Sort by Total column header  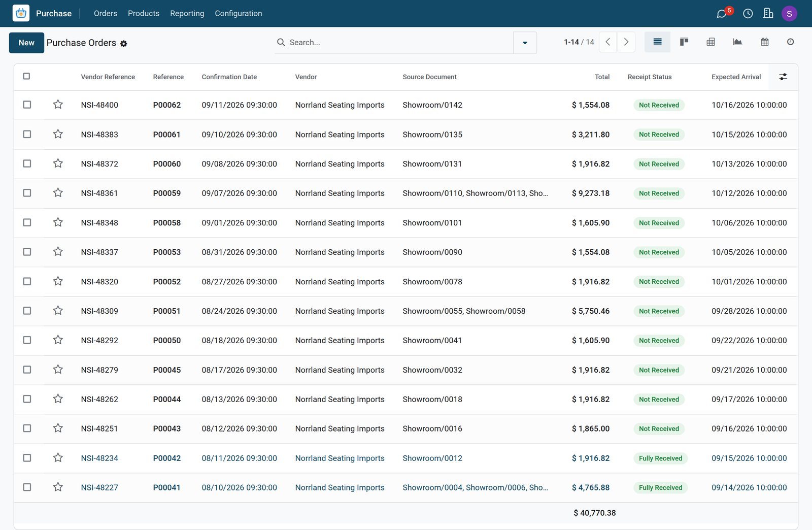(602, 77)
